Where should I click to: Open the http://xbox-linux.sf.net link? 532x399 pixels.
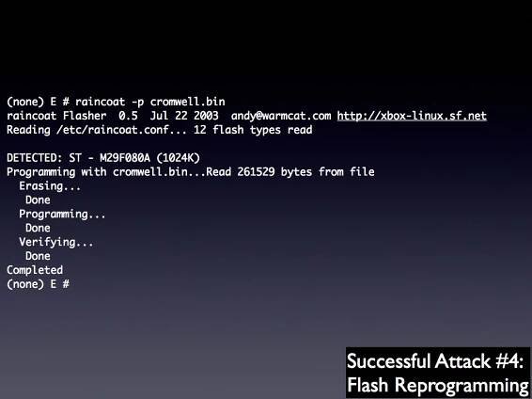(x=412, y=116)
